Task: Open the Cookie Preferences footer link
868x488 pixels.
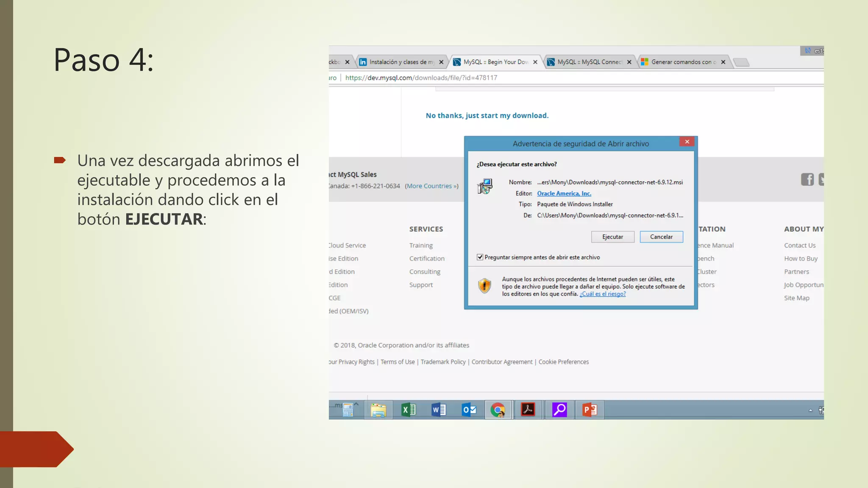Action: coord(564,362)
